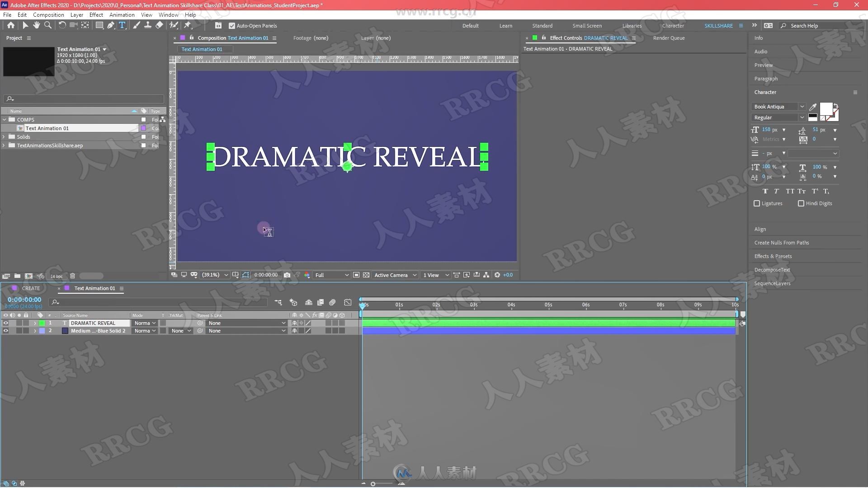868x488 pixels.
Task: Expand the DRAMATIC REVEAL layer properties
Action: point(35,323)
